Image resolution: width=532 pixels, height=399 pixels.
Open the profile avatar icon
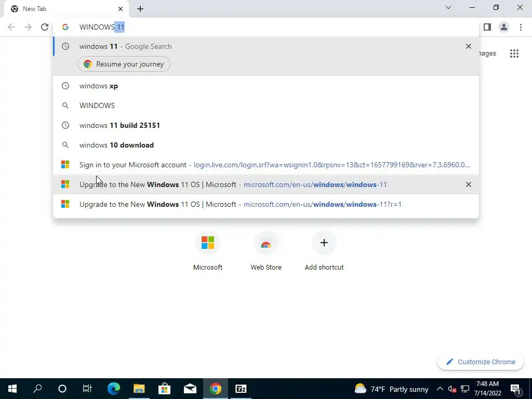click(x=504, y=27)
